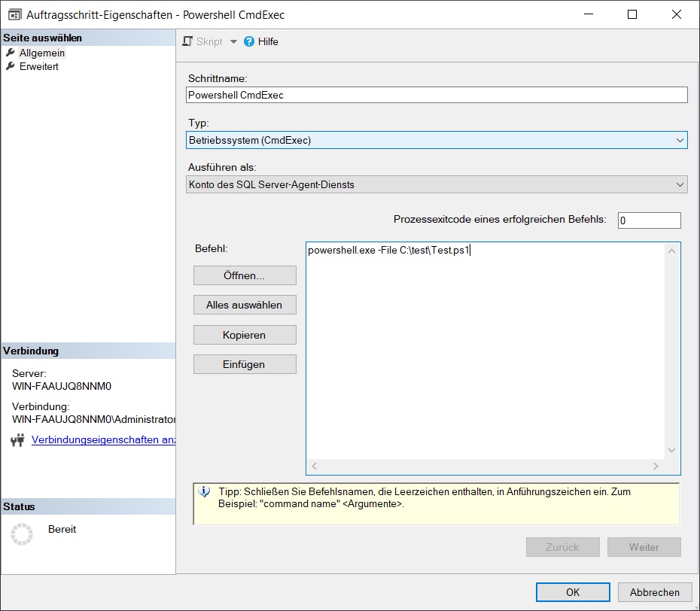Click the Skript scroll icon
The image size is (700, 611).
coord(187,41)
